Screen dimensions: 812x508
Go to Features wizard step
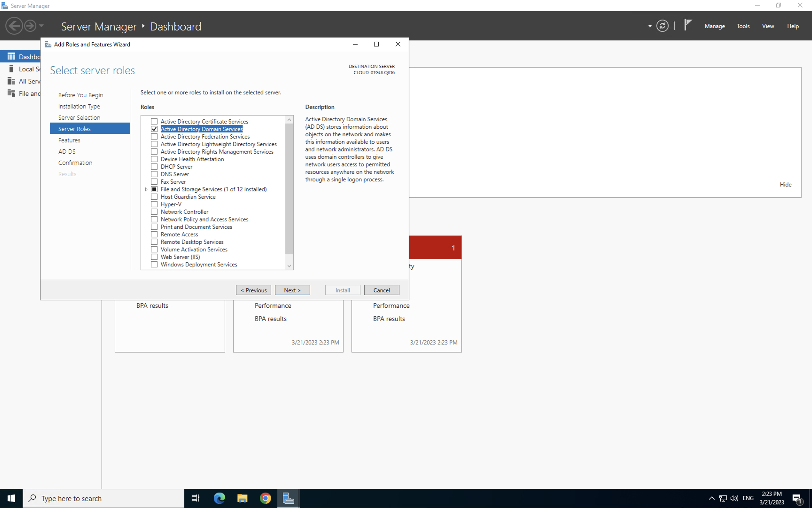(x=69, y=140)
